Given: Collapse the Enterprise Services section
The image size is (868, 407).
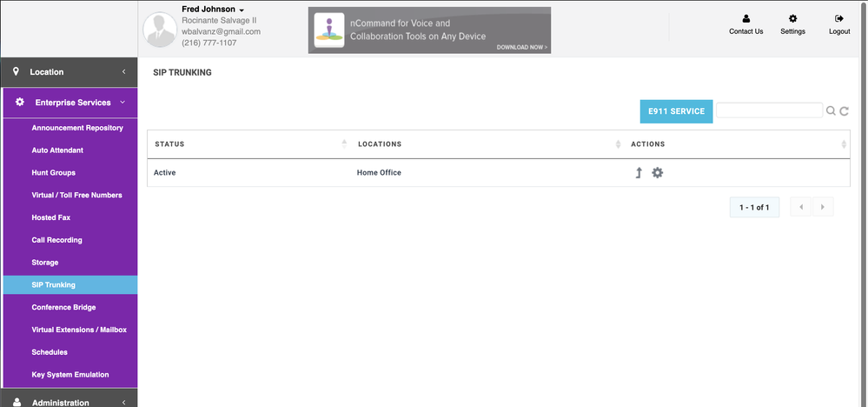Looking at the screenshot, I should [69, 103].
